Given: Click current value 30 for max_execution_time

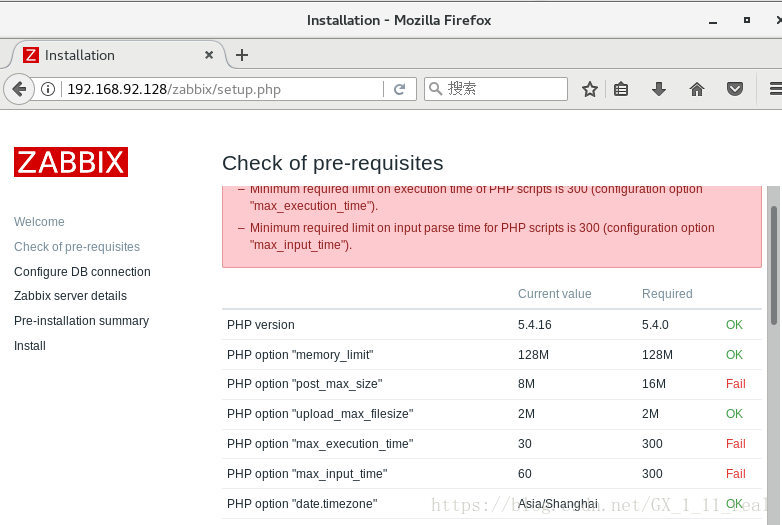Looking at the screenshot, I should (525, 444).
